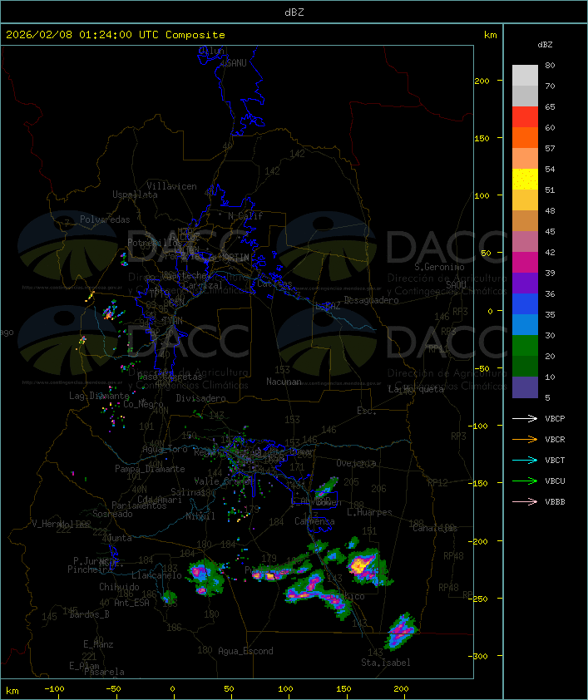This screenshot has width=588, height=700.
Task: Click the Pasarela map label
Action: coord(104,672)
